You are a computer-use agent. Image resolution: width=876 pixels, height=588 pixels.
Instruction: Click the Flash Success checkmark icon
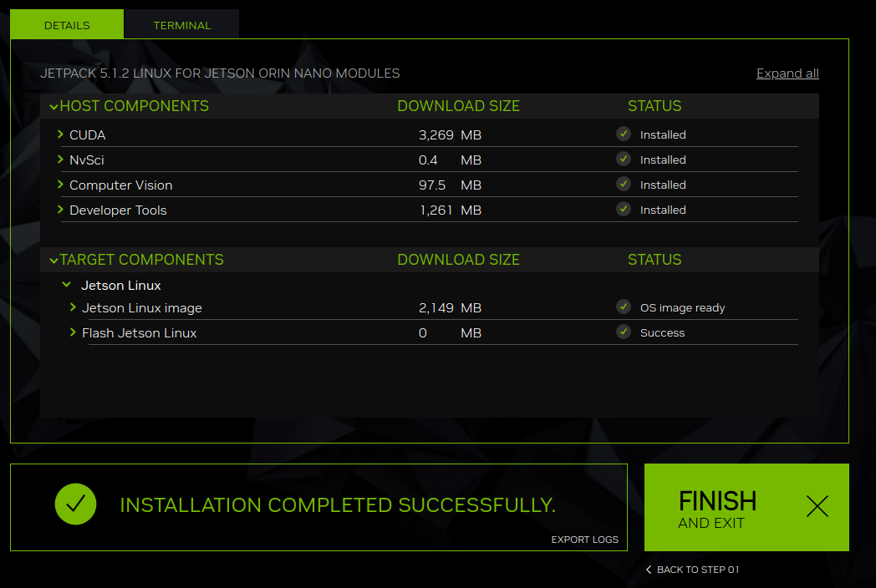pyautogui.click(x=624, y=332)
